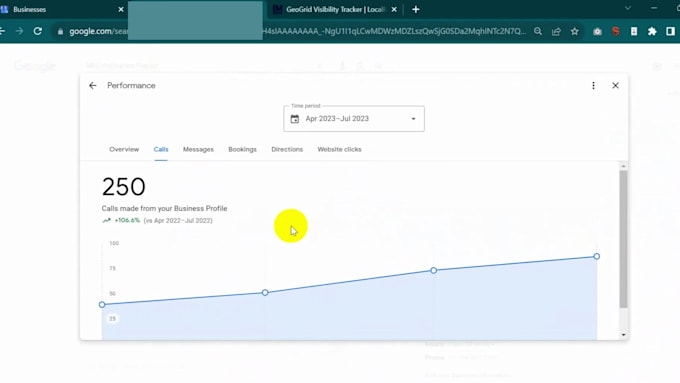This screenshot has height=383, width=680.
Task: View the Website clicks tab
Action: 340,149
